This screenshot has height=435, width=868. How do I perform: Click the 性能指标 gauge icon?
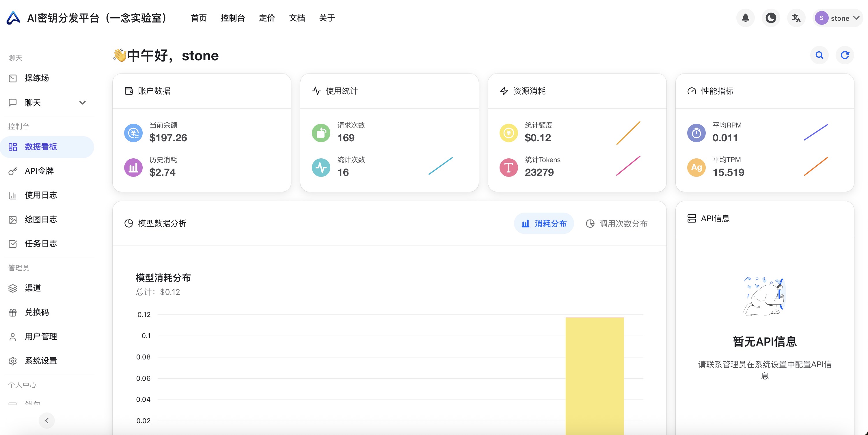coord(692,91)
